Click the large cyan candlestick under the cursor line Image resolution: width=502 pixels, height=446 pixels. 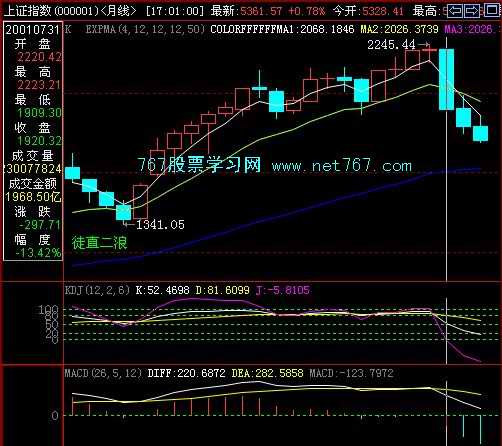pos(446,79)
